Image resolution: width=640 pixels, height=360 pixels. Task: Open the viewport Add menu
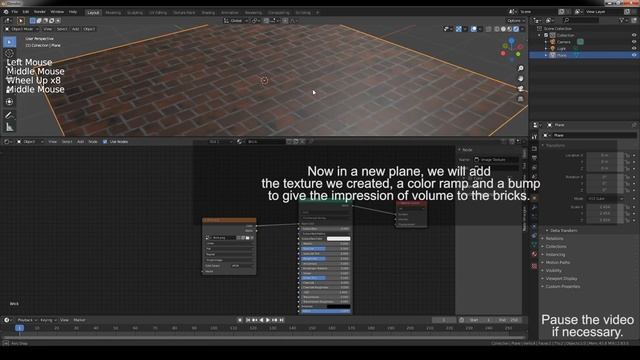click(x=76, y=29)
